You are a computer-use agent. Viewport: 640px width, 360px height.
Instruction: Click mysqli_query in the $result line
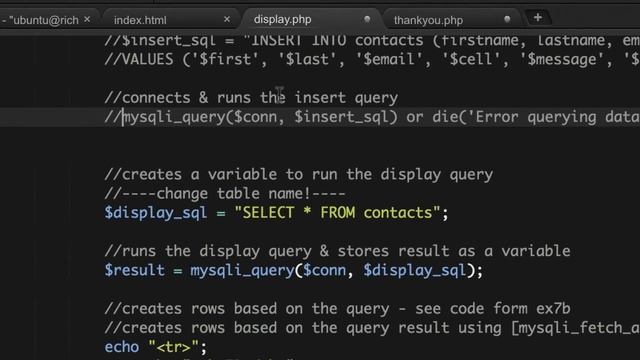(x=242, y=271)
